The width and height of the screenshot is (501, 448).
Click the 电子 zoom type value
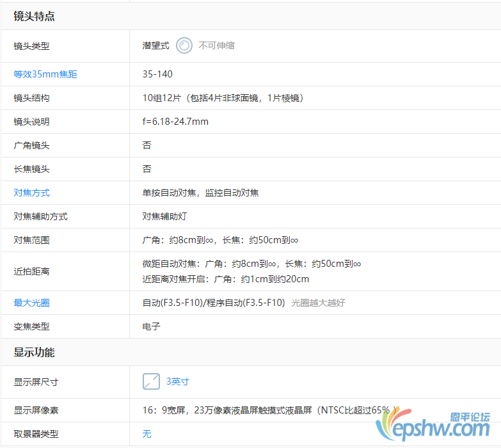tap(151, 326)
